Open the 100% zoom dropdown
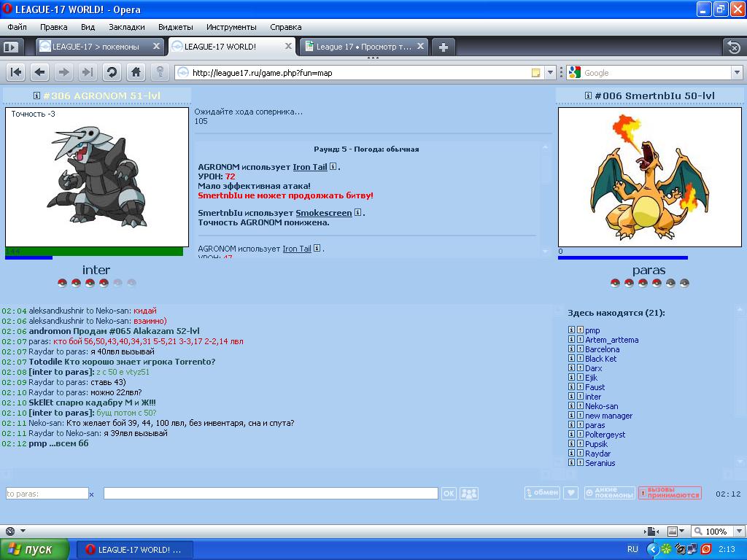The width and height of the screenshot is (747, 560). point(739,532)
